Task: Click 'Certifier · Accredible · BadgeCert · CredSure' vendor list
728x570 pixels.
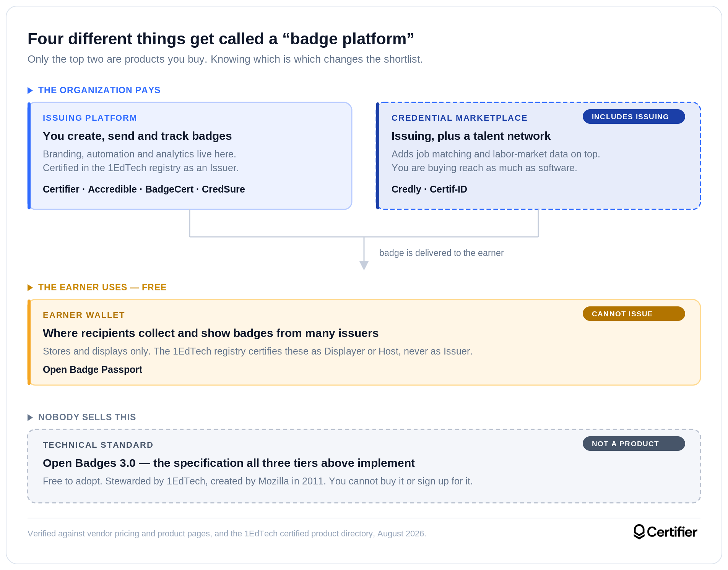Action: 144,189
